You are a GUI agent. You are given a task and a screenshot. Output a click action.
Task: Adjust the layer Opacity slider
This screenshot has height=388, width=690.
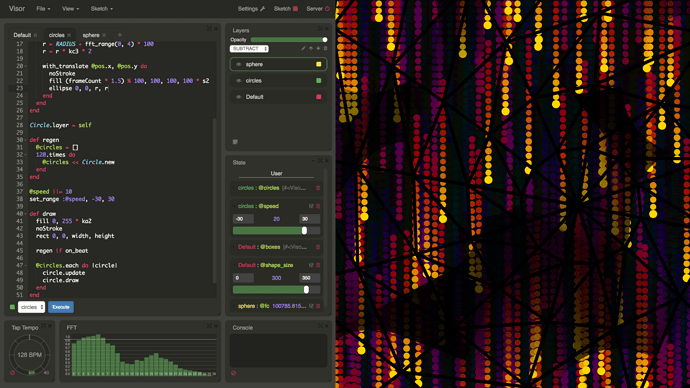(x=289, y=40)
